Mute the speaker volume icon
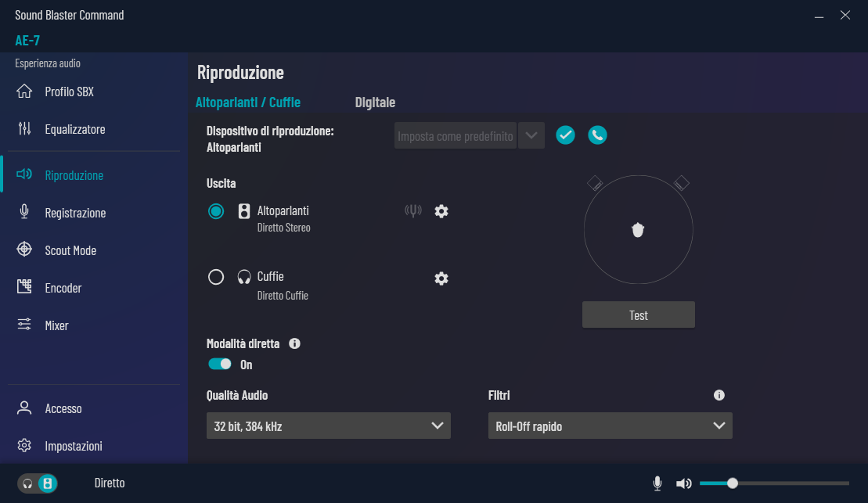The width and height of the screenshot is (868, 503). (683, 483)
